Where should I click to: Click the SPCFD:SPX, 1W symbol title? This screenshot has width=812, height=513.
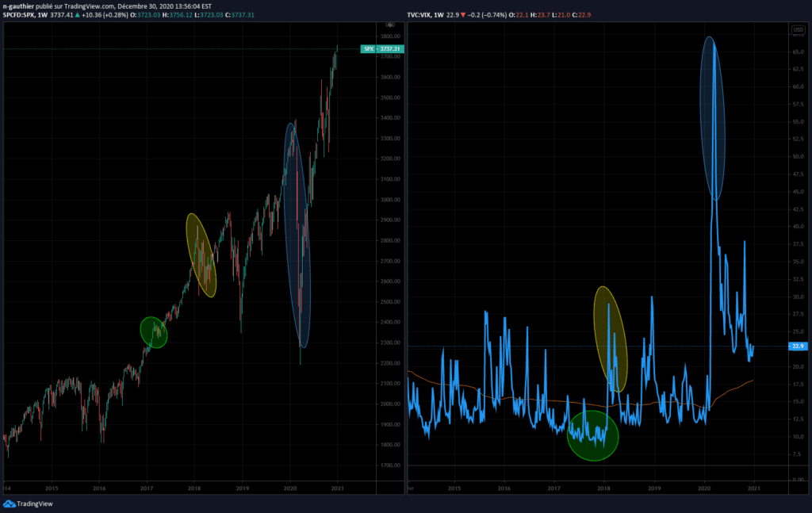(25, 15)
